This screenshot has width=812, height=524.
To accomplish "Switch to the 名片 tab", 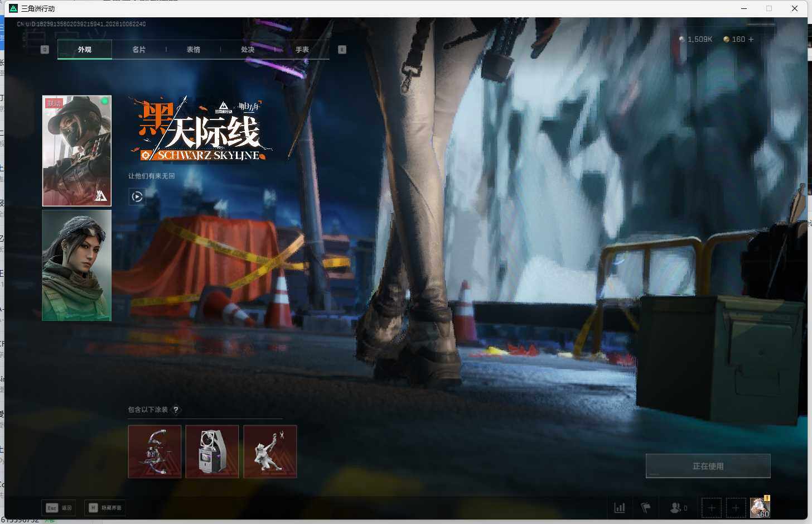I will pos(139,50).
